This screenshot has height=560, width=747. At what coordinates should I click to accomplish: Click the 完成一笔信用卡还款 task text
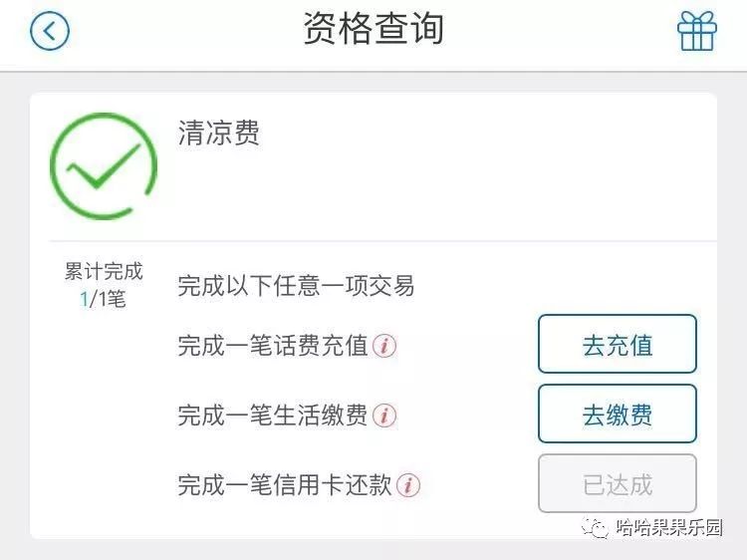[x=285, y=485]
